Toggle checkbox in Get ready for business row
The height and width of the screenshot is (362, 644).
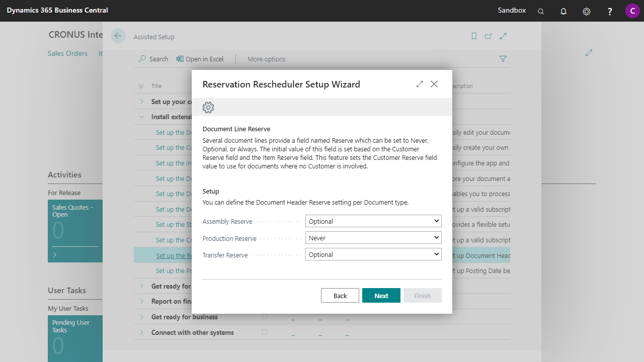point(264,317)
